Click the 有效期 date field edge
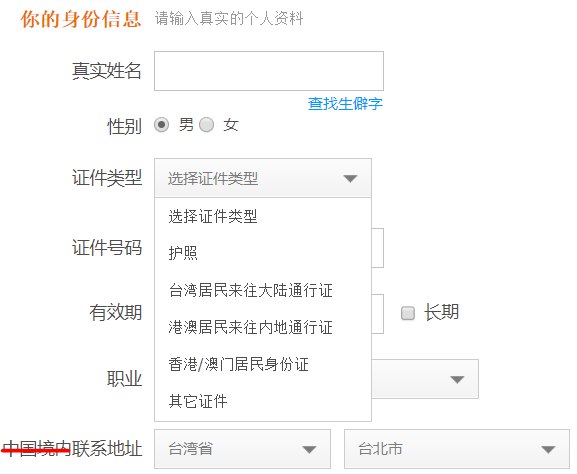The image size is (577, 474). [x=378, y=314]
